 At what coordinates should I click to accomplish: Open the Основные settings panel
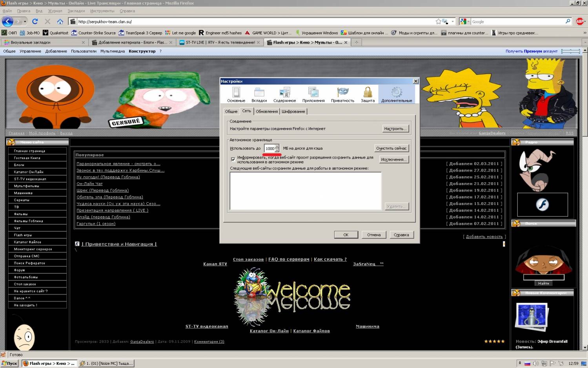(236, 95)
